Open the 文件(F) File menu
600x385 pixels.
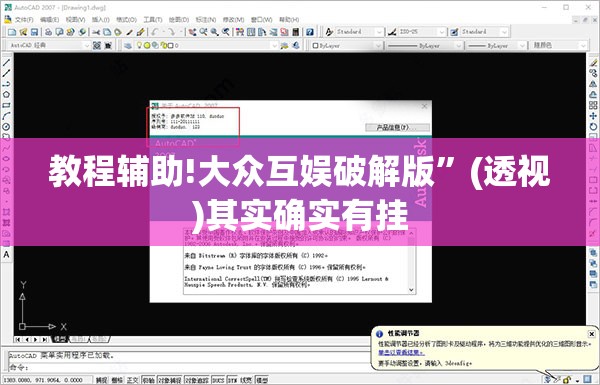24,20
